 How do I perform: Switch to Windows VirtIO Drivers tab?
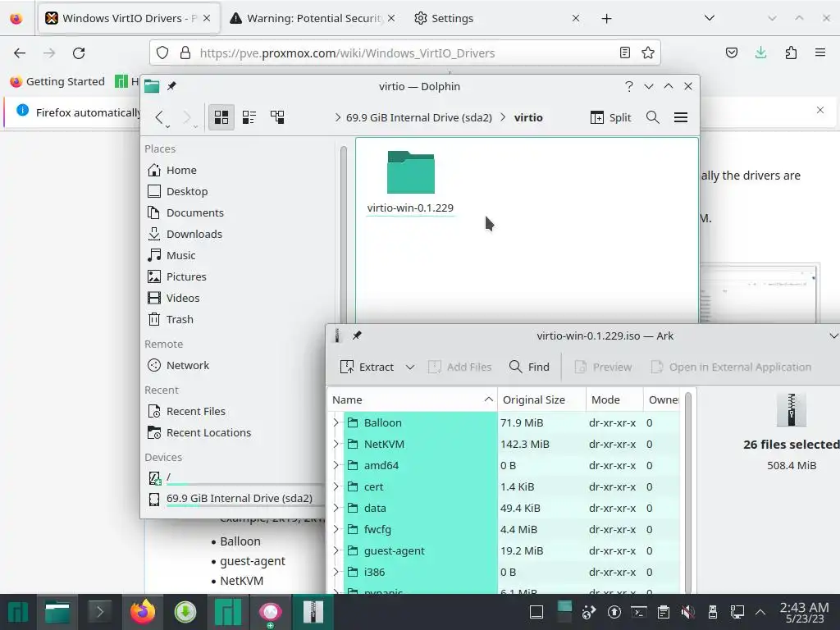tap(127, 18)
